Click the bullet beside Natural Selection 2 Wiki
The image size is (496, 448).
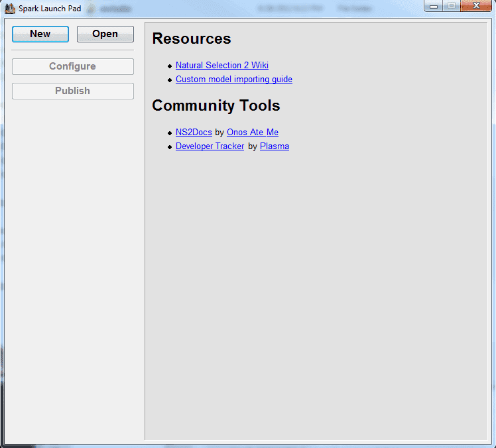pos(170,66)
